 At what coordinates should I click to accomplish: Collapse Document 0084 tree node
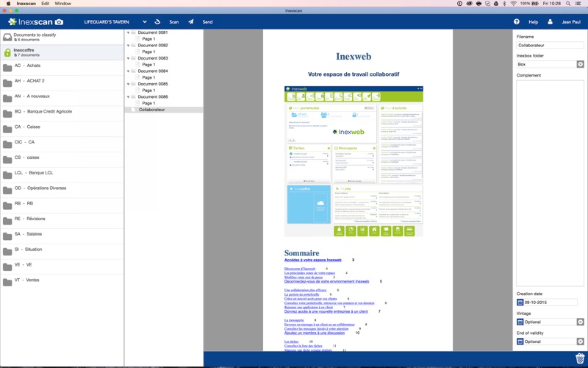[x=128, y=71]
